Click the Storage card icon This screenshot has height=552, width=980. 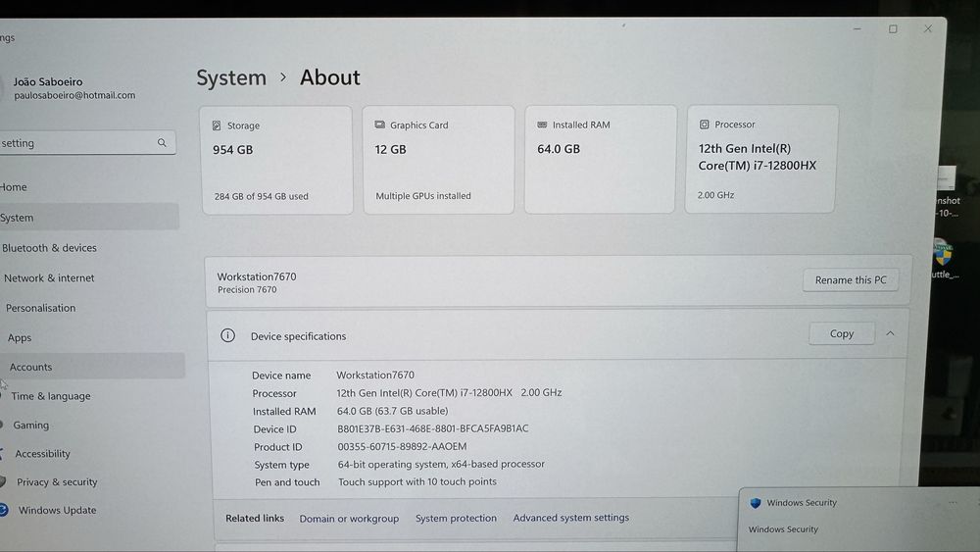(x=217, y=125)
